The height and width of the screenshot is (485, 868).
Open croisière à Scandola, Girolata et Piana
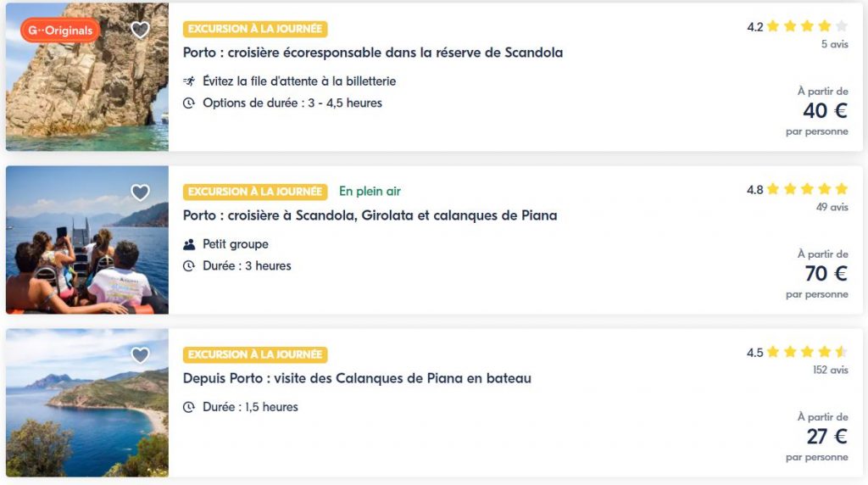tap(370, 215)
